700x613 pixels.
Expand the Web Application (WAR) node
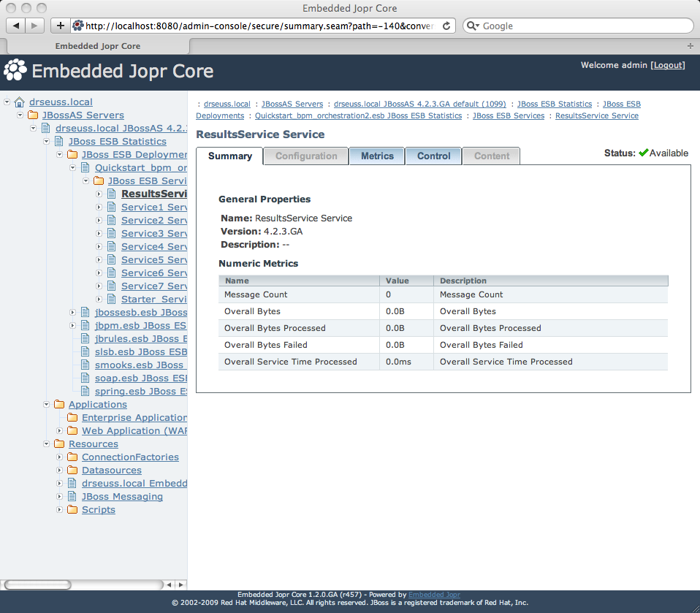(59, 431)
